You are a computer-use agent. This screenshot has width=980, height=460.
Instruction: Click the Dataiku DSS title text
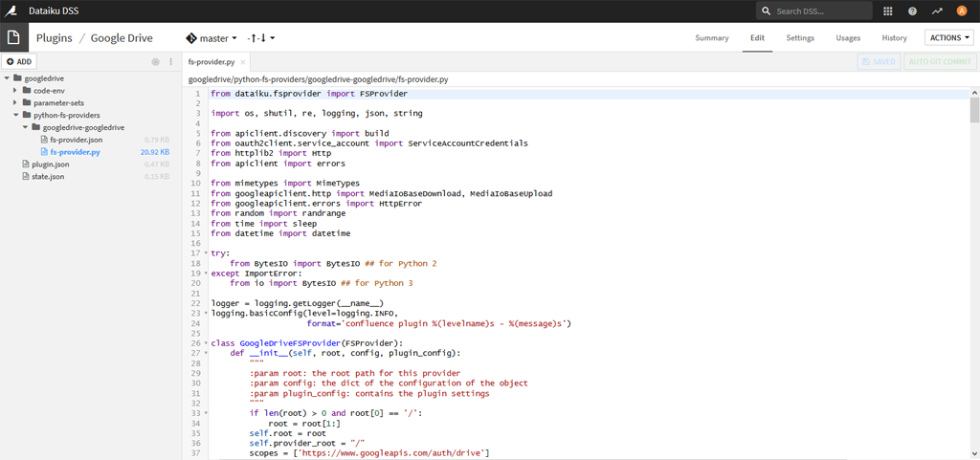pos(54,11)
